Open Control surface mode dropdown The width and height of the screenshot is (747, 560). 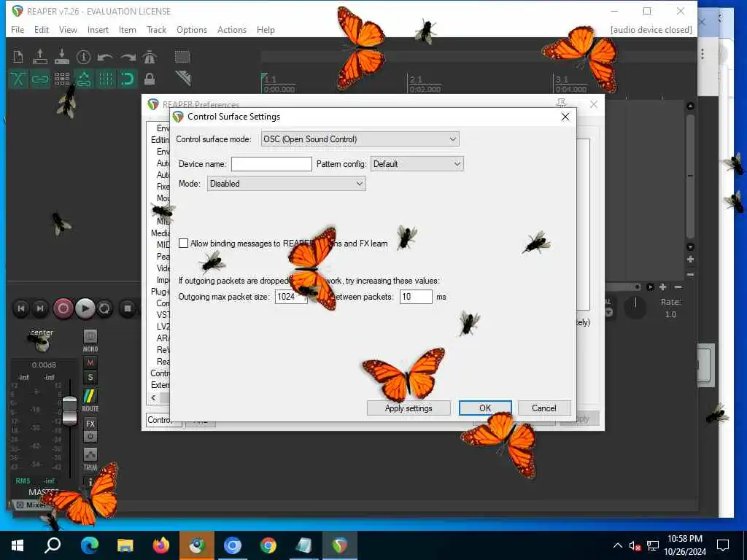(x=360, y=139)
